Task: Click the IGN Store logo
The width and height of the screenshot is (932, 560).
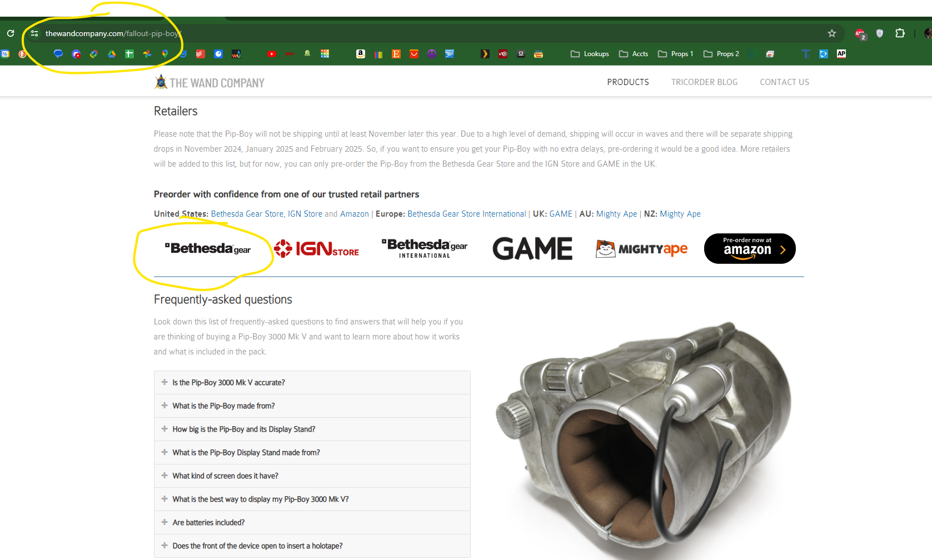Action: pos(316,248)
